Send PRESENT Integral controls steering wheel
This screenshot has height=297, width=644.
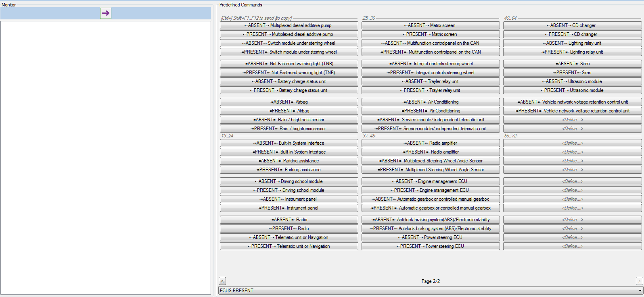[431, 73]
